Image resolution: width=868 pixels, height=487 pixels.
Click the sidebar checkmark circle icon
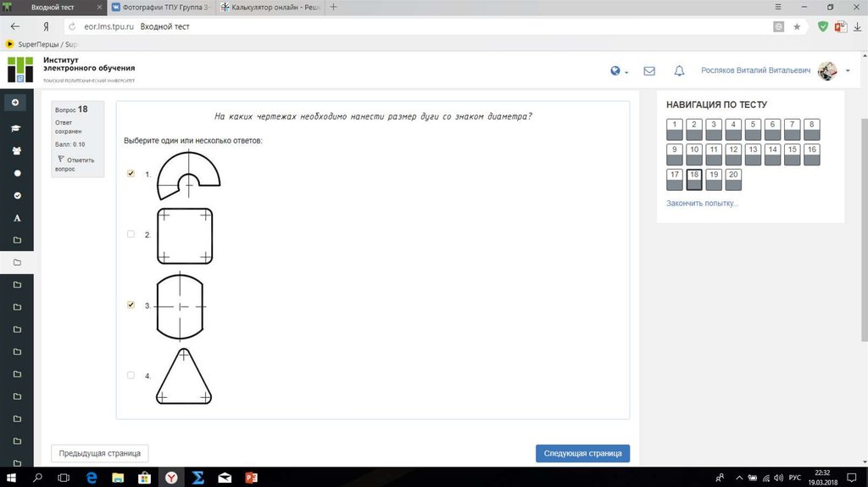pyautogui.click(x=17, y=196)
